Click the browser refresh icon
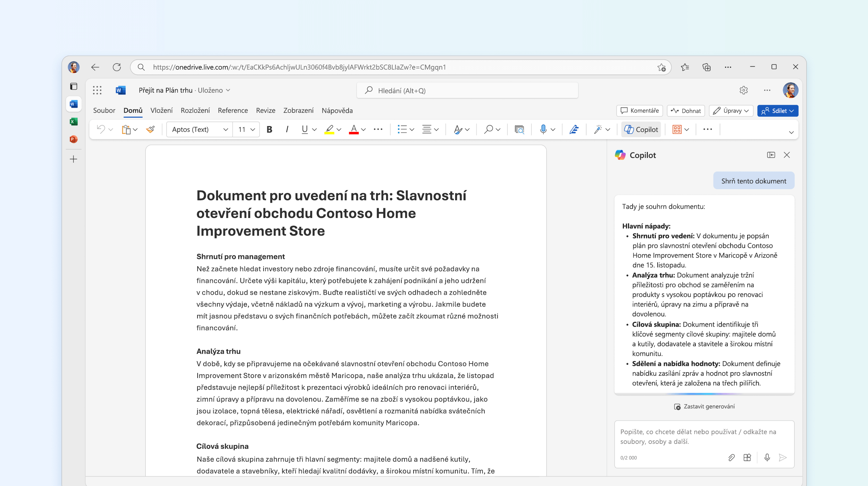 coord(117,67)
